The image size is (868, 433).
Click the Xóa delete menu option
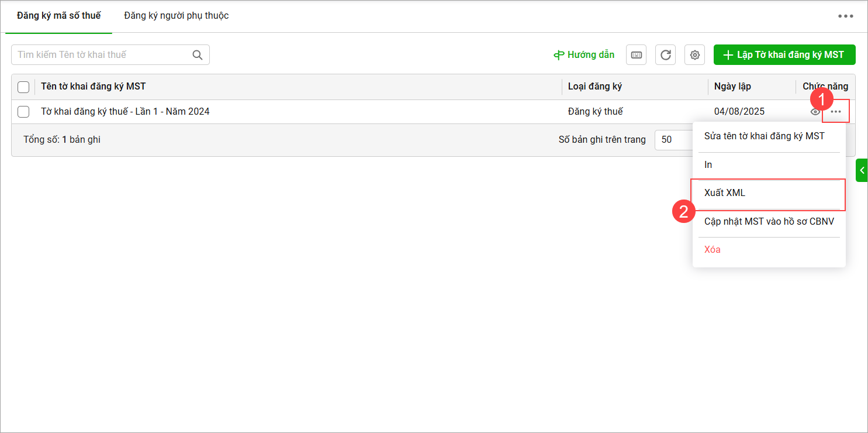click(712, 250)
